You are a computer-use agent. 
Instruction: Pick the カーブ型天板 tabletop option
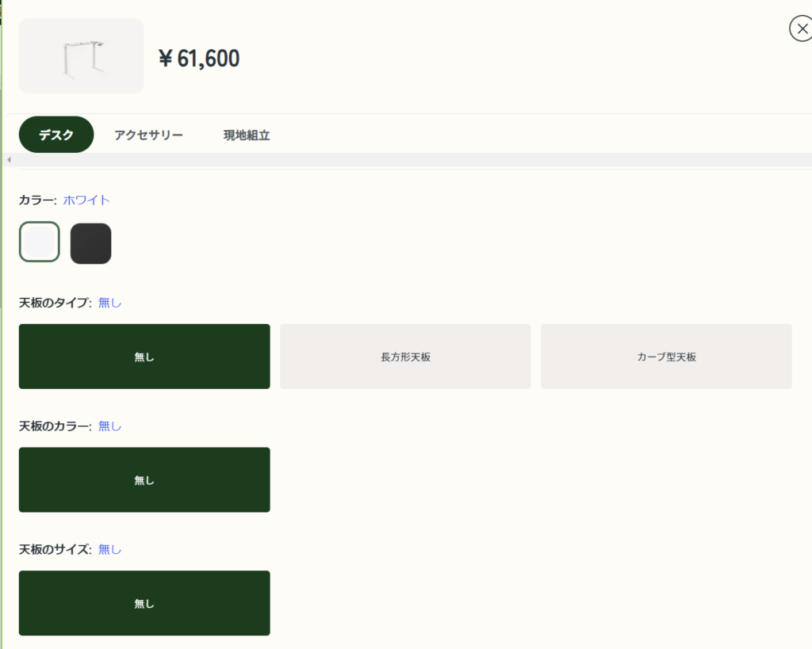point(666,357)
